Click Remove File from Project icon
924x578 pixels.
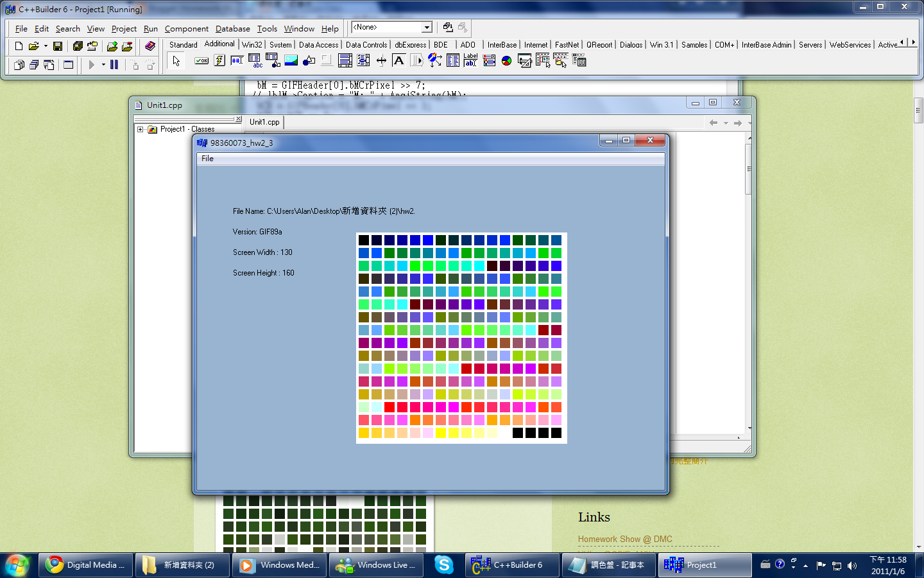[127, 46]
